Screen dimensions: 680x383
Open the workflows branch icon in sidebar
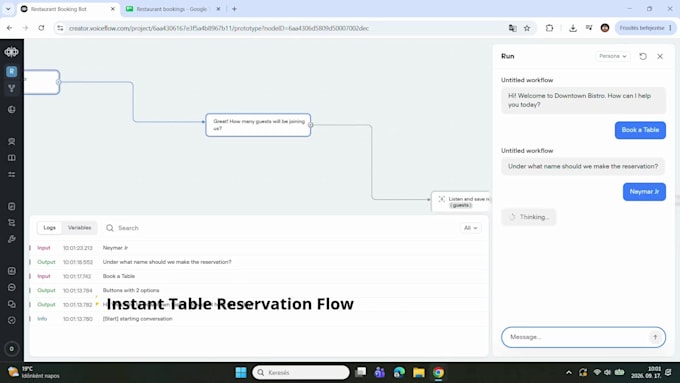pos(12,88)
